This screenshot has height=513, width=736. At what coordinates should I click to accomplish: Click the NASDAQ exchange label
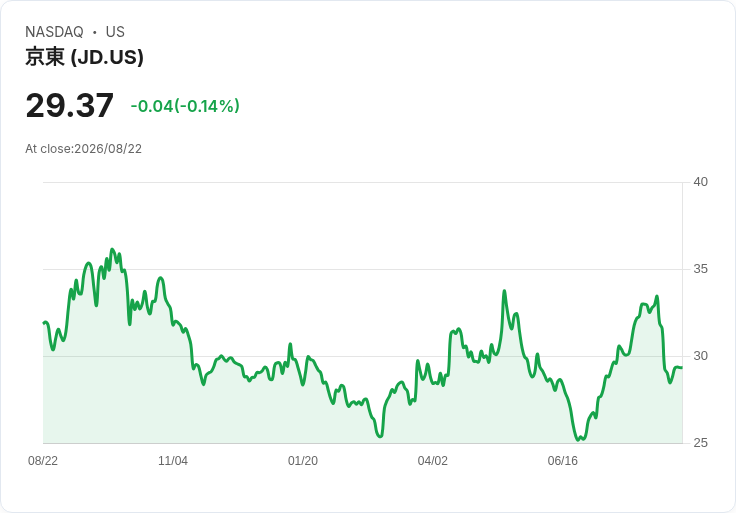(x=54, y=32)
